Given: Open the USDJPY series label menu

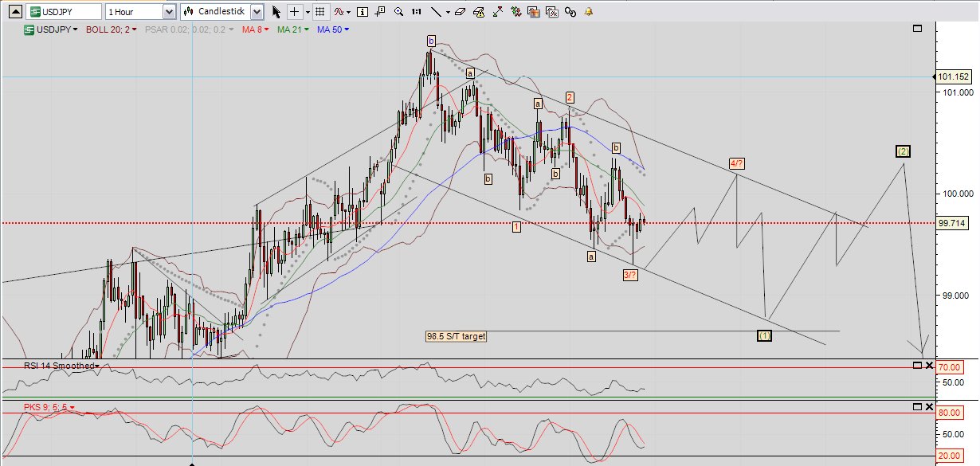Looking at the screenshot, I should (50, 29).
